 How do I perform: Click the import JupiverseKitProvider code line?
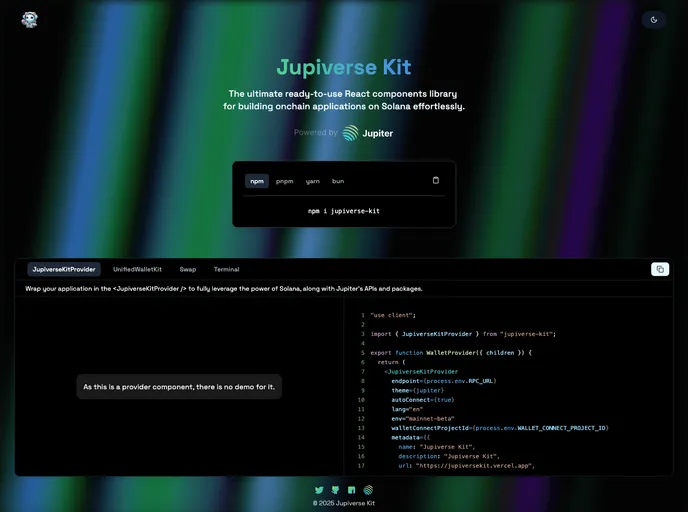pyautogui.click(x=463, y=334)
